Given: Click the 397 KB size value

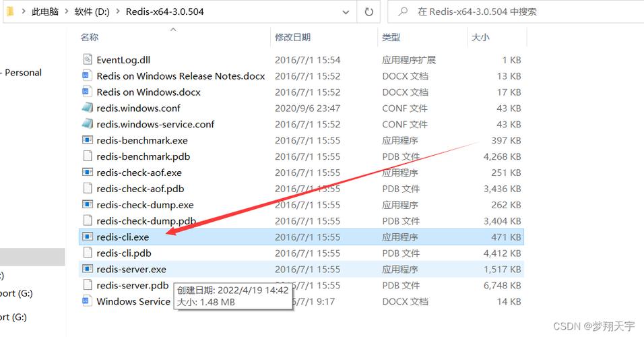Looking at the screenshot, I should click(506, 141).
